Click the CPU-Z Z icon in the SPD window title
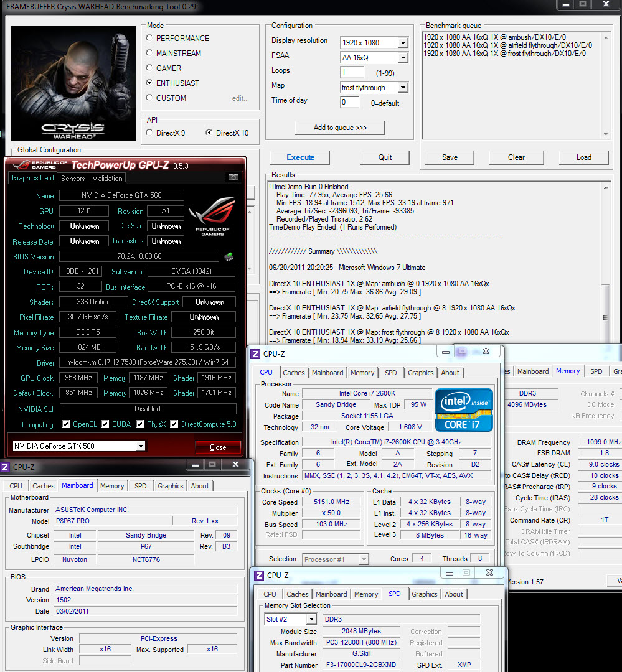This screenshot has height=672, width=622. (x=259, y=575)
